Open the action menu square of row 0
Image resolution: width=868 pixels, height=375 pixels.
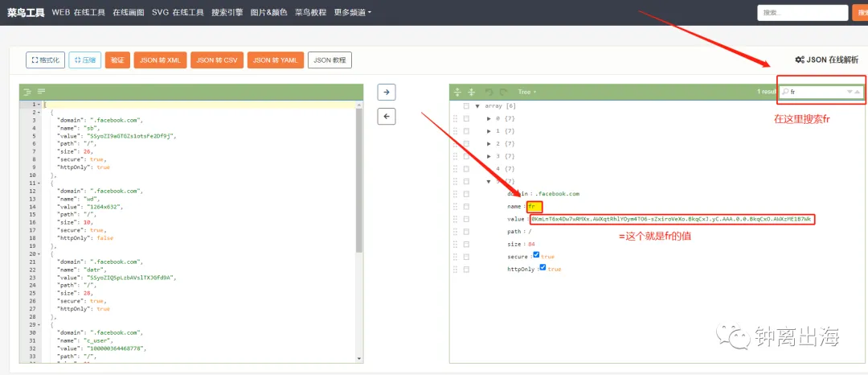pyautogui.click(x=466, y=118)
